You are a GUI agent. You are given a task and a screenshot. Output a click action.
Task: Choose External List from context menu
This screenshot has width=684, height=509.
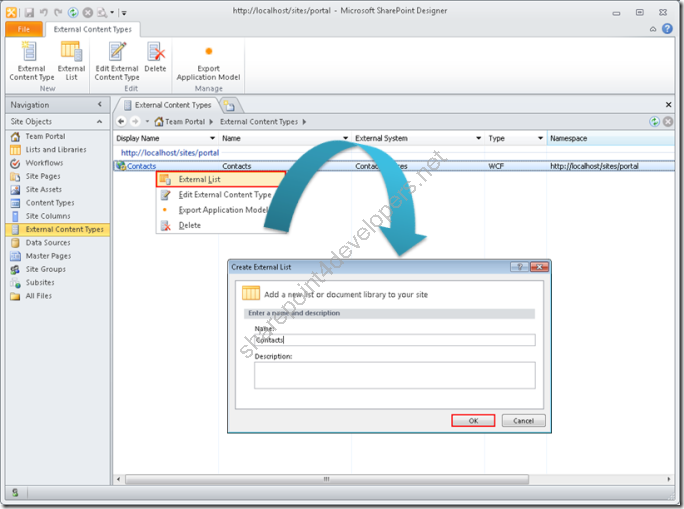click(221, 179)
